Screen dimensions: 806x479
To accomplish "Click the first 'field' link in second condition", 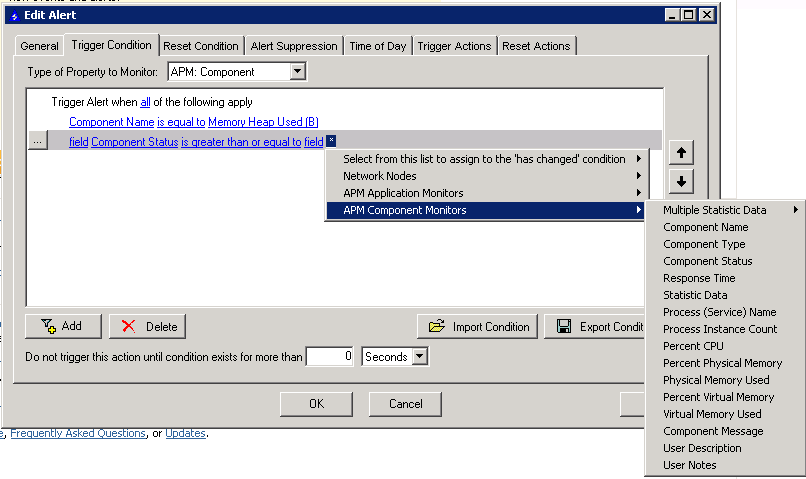I will pos(79,142).
